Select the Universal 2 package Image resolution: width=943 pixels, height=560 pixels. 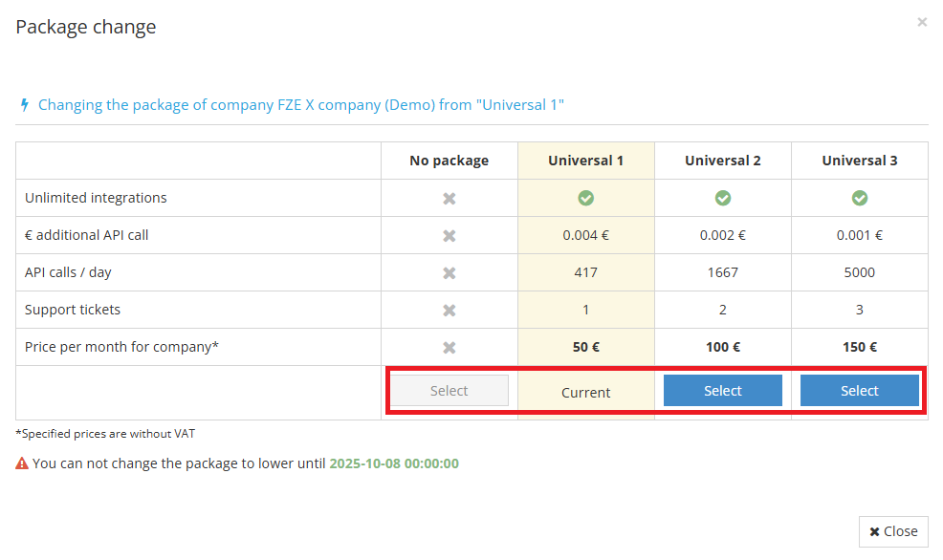(x=722, y=390)
